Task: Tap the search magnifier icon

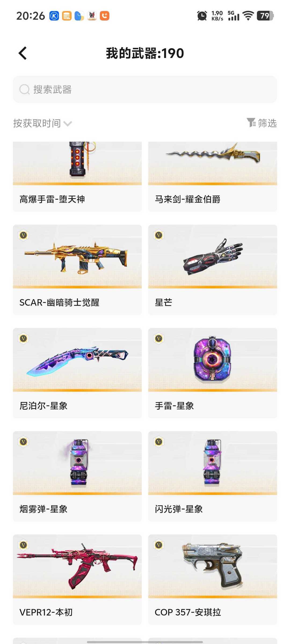Action: tap(24, 89)
